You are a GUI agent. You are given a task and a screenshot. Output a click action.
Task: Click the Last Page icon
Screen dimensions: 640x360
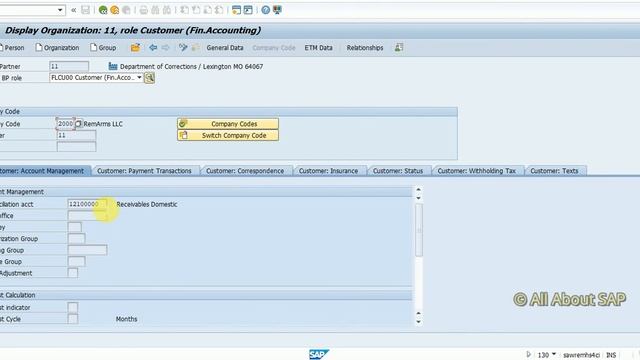pos(219,10)
